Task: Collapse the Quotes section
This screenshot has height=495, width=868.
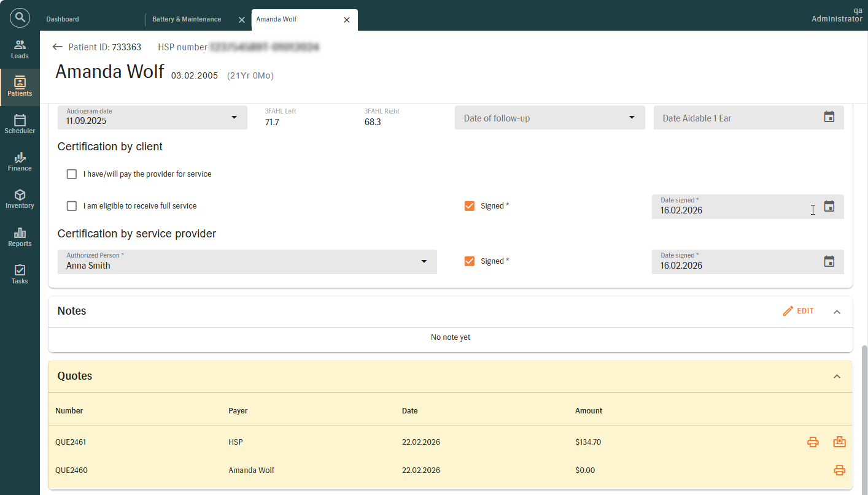Action: coord(837,376)
